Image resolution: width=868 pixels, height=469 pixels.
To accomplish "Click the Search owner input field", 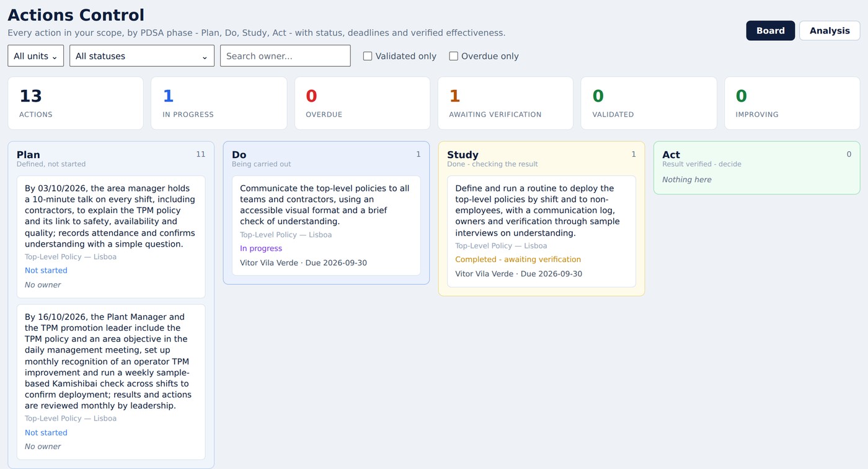I will click(x=285, y=56).
